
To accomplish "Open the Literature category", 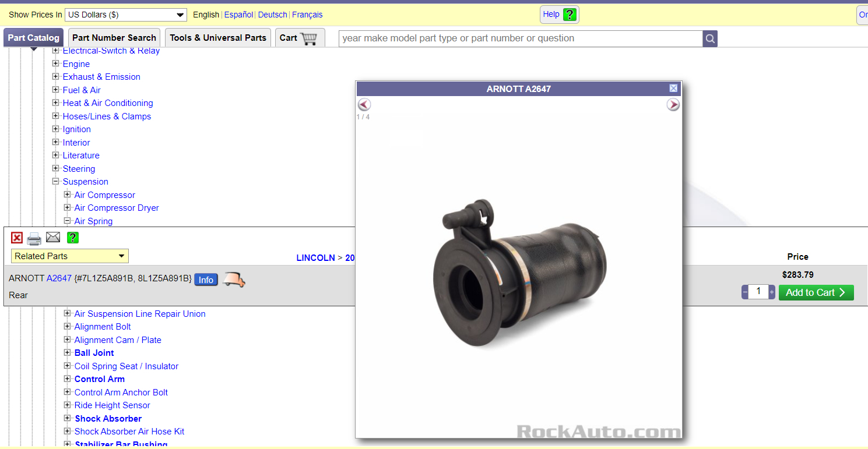I will pyautogui.click(x=81, y=155).
